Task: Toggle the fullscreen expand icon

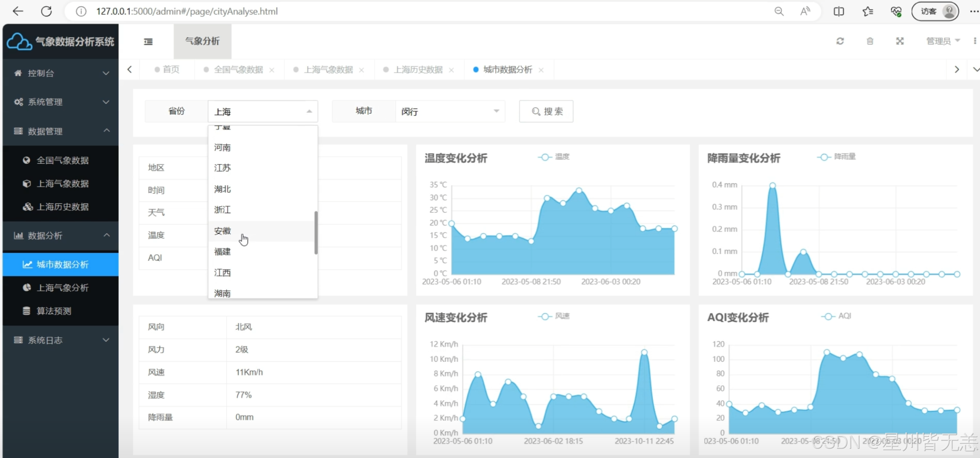Action: (x=900, y=41)
